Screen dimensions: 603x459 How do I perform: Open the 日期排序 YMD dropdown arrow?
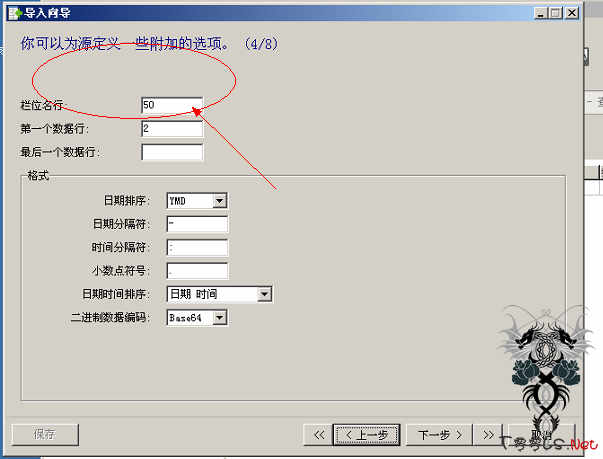click(220, 201)
